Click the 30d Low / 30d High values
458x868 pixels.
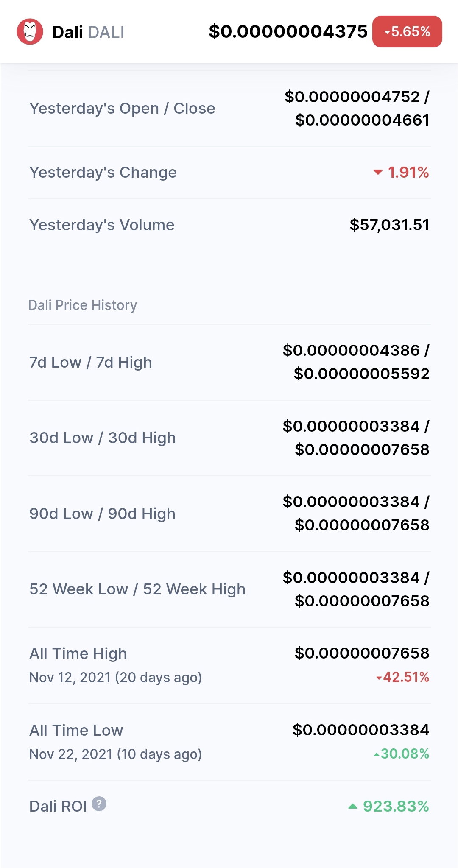(x=356, y=438)
